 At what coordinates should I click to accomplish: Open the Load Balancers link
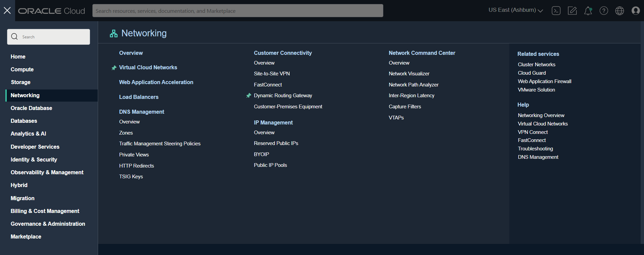139,97
